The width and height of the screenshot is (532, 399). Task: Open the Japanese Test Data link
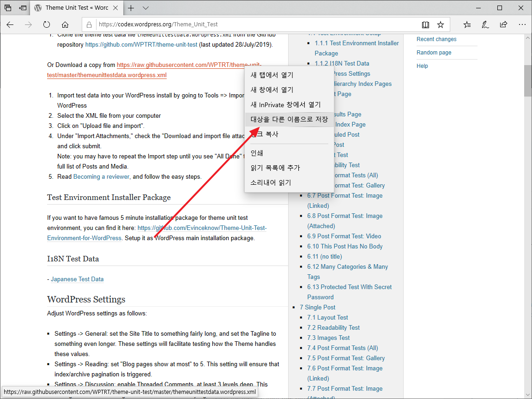77,279
